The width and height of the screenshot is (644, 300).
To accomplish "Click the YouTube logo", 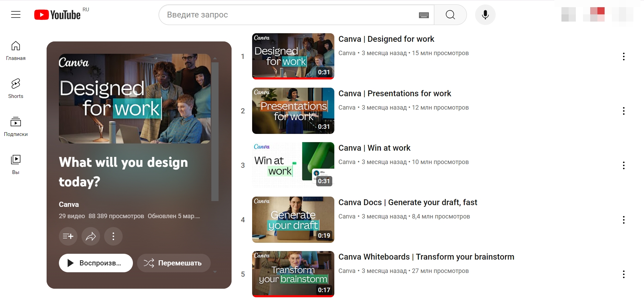I will [58, 15].
